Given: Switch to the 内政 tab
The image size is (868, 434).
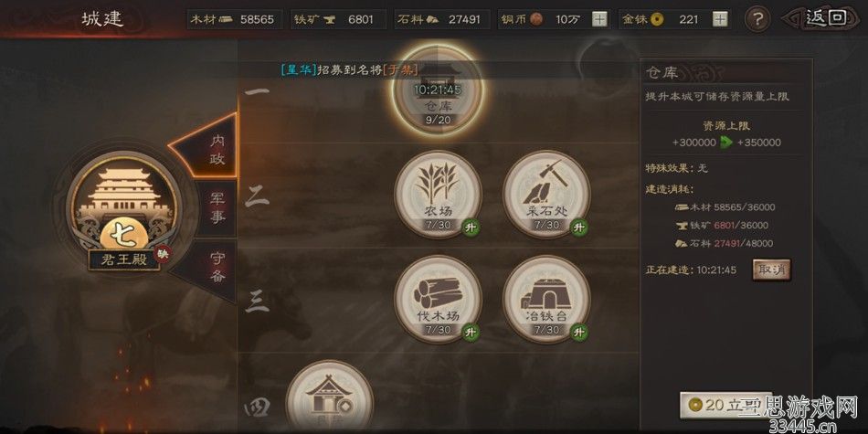Looking at the screenshot, I should (213, 147).
